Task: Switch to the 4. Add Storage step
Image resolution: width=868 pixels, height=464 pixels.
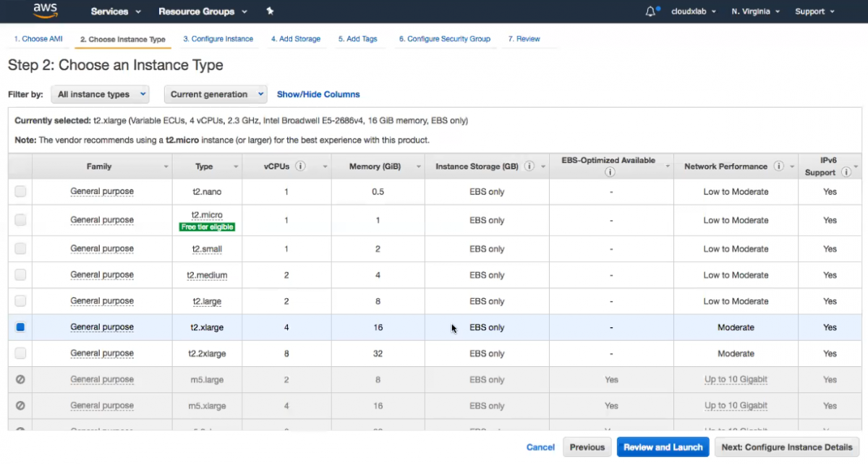Action: 296,38
